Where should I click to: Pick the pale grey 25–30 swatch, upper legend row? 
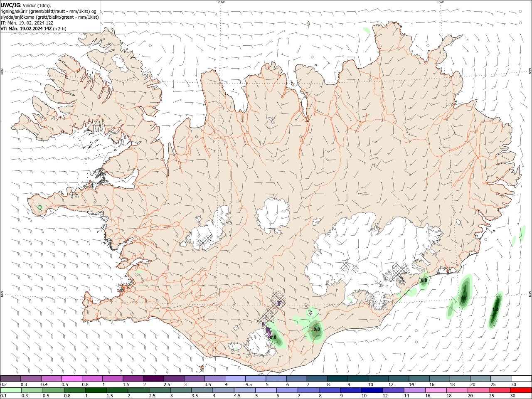[x=500, y=379]
